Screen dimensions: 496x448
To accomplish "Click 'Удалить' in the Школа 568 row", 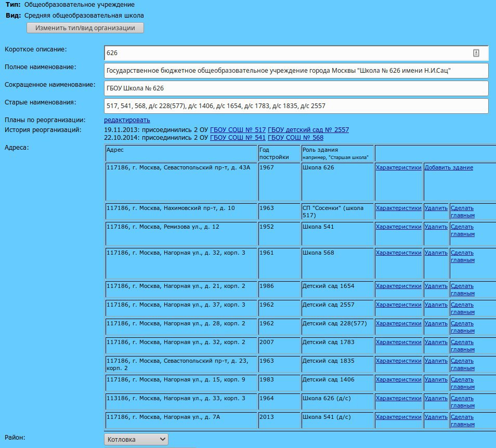I will 436,253.
